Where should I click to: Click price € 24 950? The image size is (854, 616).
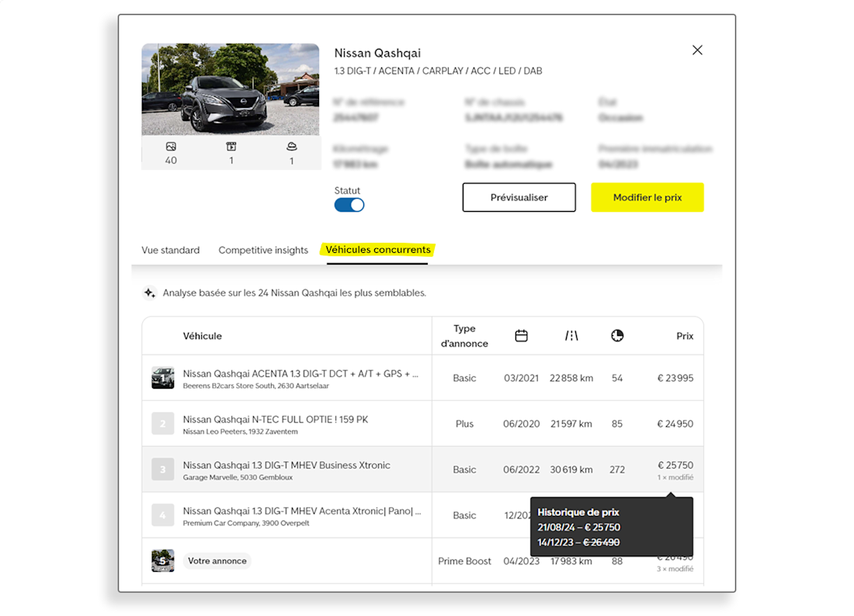675,424
